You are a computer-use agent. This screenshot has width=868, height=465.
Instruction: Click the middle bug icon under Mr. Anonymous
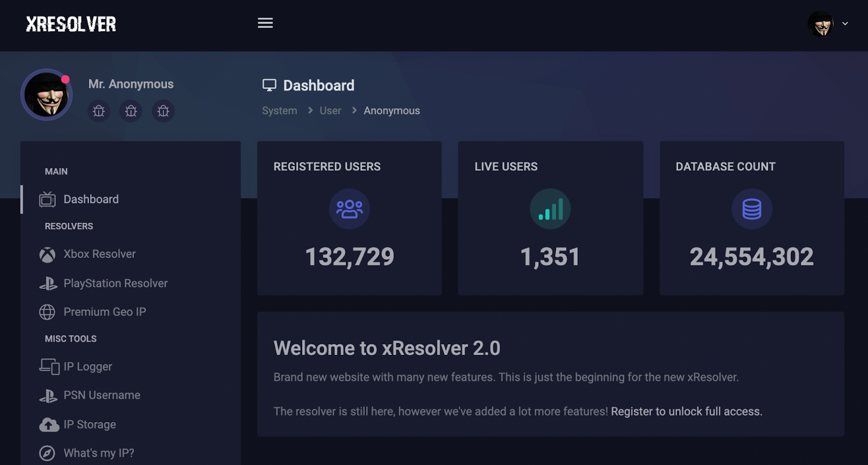tap(131, 111)
